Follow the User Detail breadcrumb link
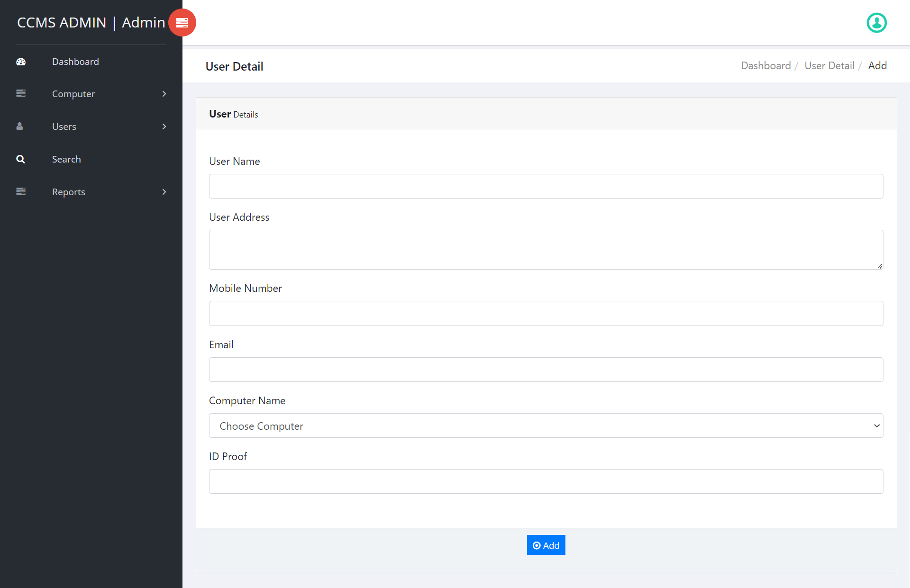 click(829, 65)
